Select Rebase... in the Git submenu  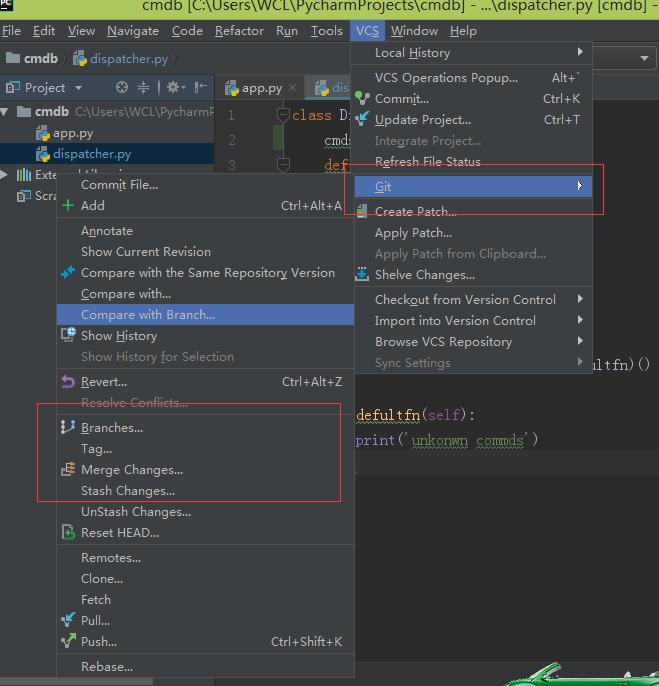205,666
